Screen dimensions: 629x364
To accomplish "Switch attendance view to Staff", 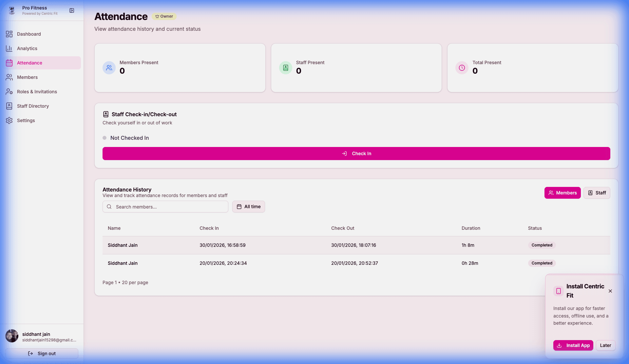I will point(597,193).
